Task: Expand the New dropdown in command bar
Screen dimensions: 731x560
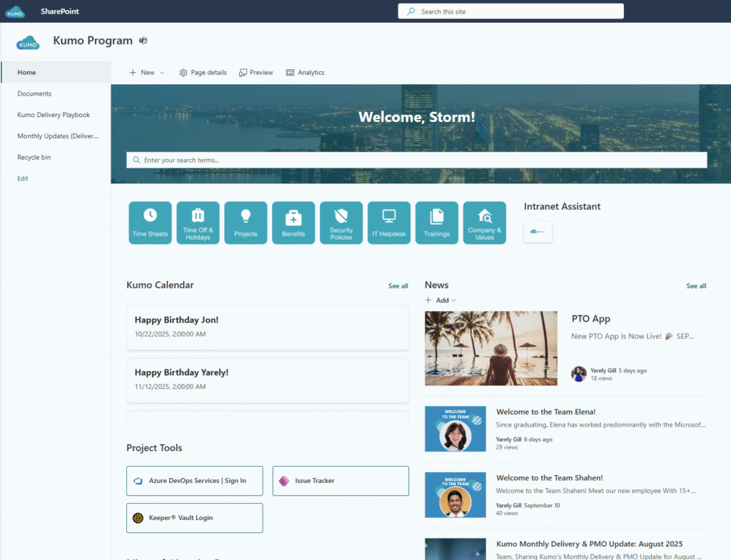Action: pos(147,73)
